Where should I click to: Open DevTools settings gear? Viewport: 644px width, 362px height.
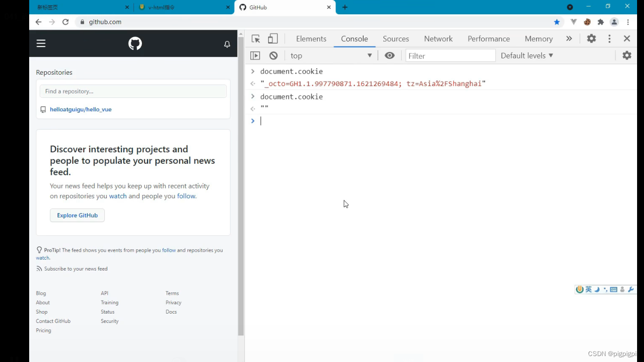pos(592,39)
